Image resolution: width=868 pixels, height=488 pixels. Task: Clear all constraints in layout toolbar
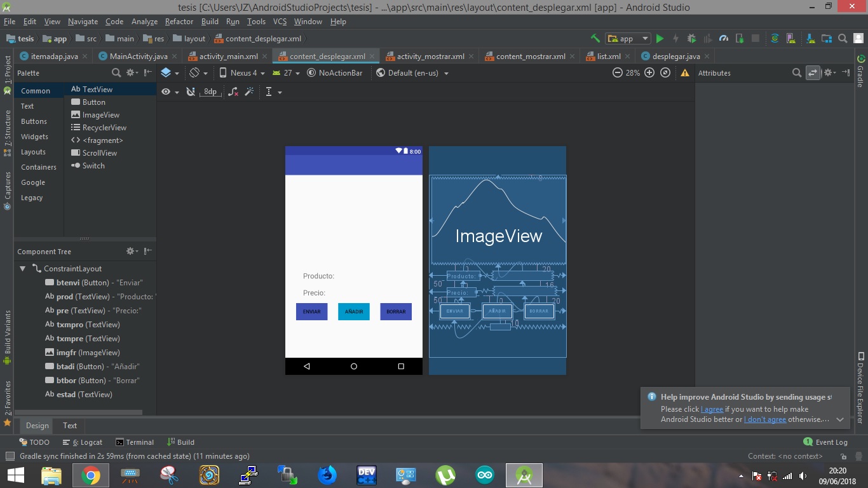pyautogui.click(x=233, y=92)
